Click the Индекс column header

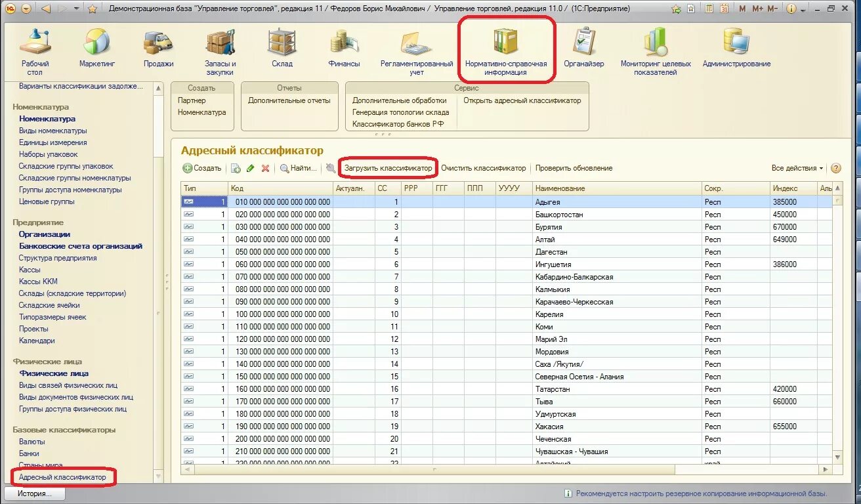pos(793,188)
